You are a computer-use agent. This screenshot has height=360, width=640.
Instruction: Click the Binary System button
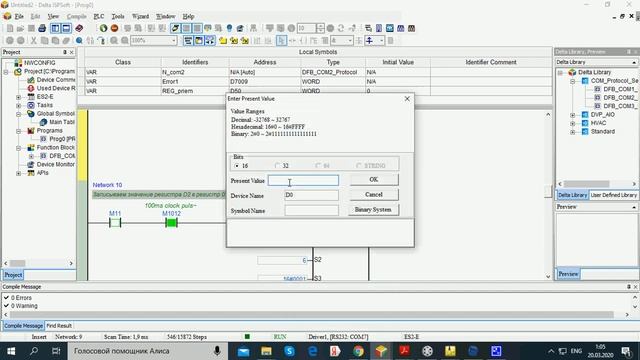[373, 209]
